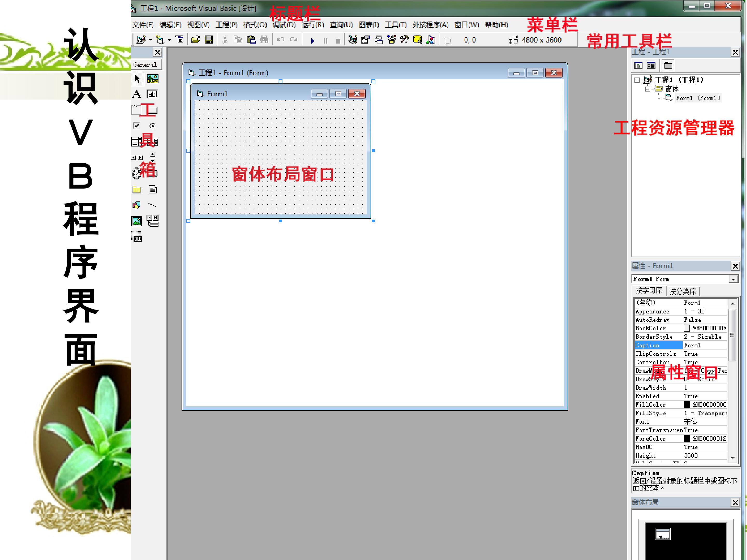
Task: Click the Save Project disk icon
Action: [x=209, y=40]
